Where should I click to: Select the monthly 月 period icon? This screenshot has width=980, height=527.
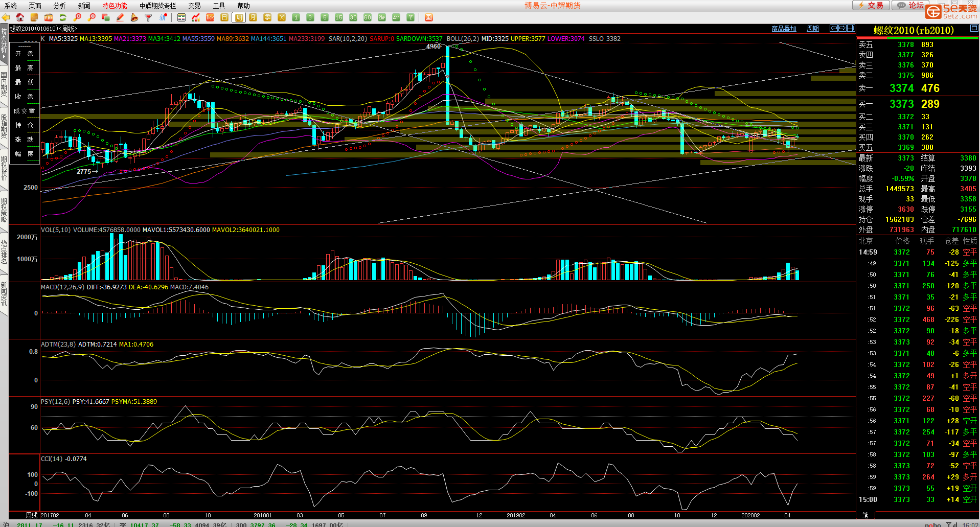[x=253, y=17]
